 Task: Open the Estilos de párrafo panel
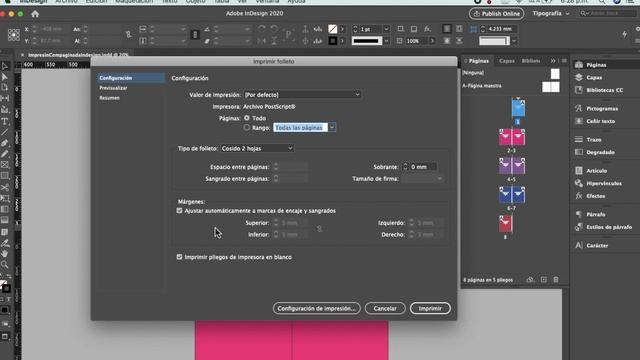click(603, 227)
